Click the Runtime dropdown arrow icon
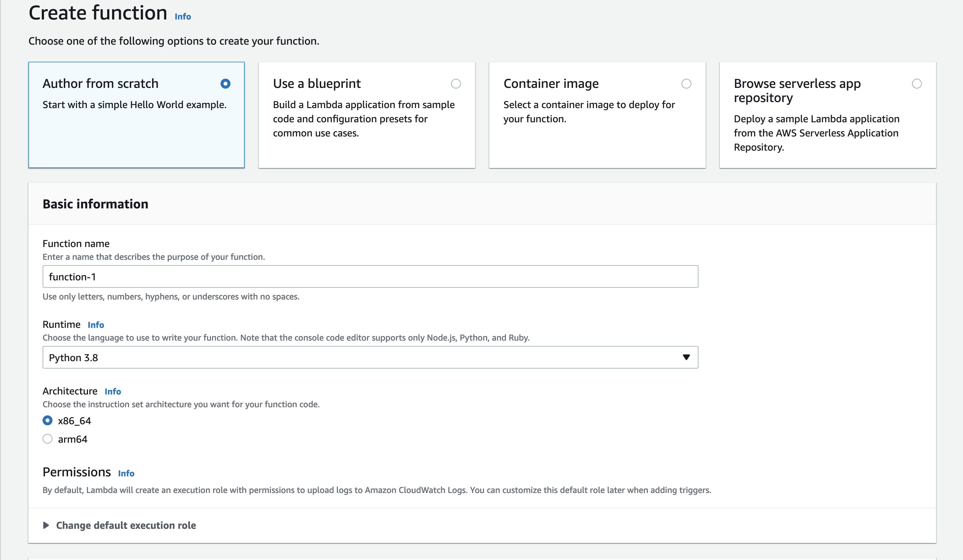Screen dimensions: 963x560 click(x=687, y=358)
